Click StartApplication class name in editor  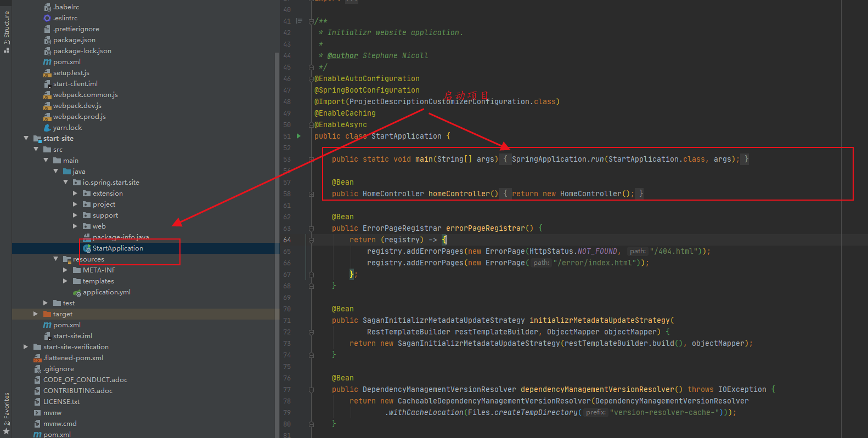[x=407, y=136]
